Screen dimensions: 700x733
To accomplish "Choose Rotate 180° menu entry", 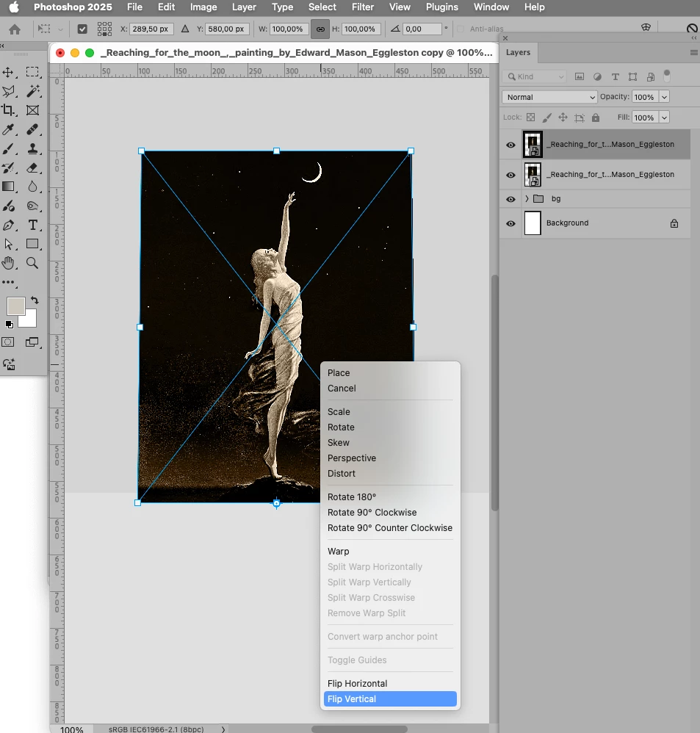I will coord(390,497).
